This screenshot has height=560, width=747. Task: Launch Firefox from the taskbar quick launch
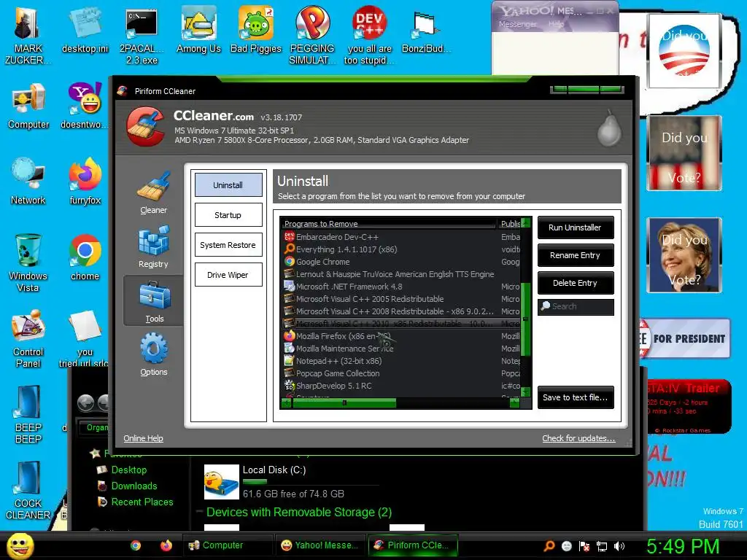pyautogui.click(x=166, y=545)
